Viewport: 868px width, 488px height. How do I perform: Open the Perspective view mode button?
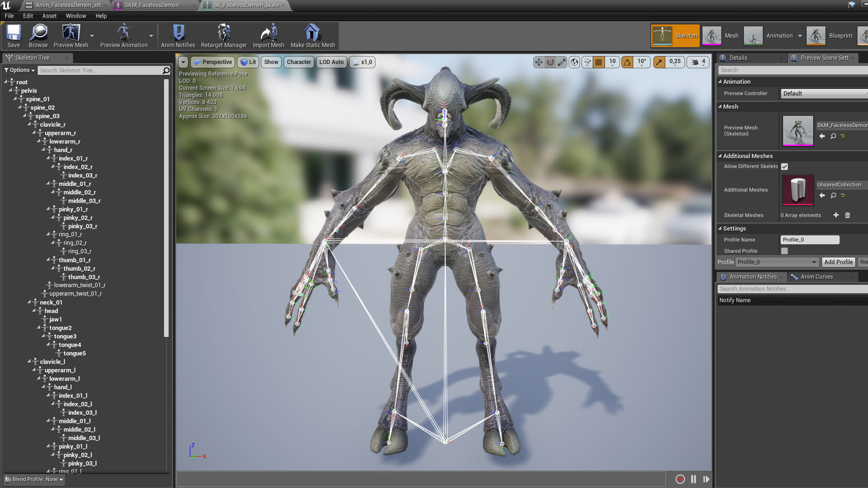coord(212,62)
